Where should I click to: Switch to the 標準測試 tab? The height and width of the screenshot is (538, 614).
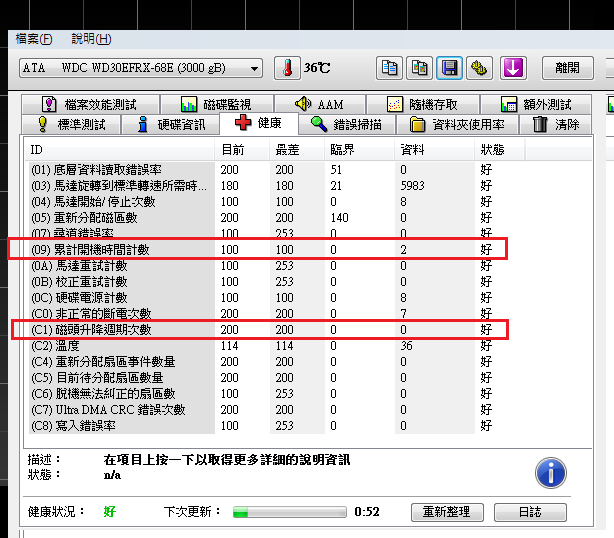click(71, 125)
